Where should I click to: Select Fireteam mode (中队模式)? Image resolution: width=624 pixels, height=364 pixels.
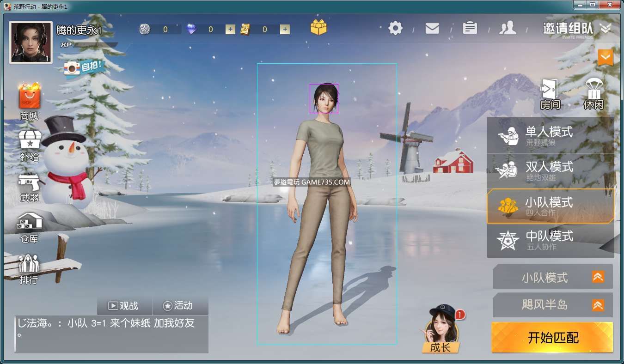click(x=551, y=241)
